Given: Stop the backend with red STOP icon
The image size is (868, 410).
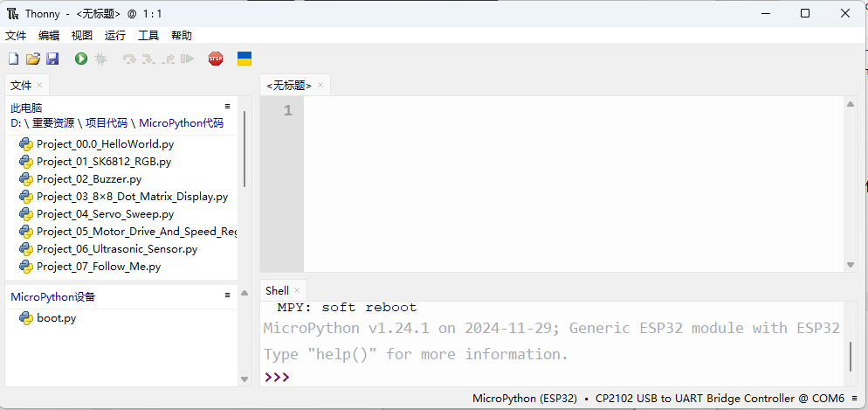Looking at the screenshot, I should 216,59.
